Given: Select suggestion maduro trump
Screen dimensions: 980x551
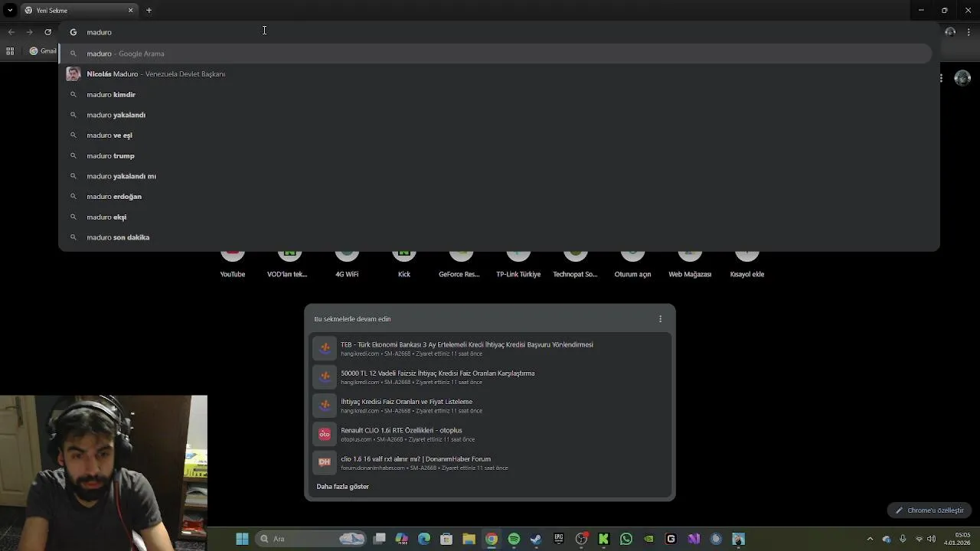Looking at the screenshot, I should (495, 155).
